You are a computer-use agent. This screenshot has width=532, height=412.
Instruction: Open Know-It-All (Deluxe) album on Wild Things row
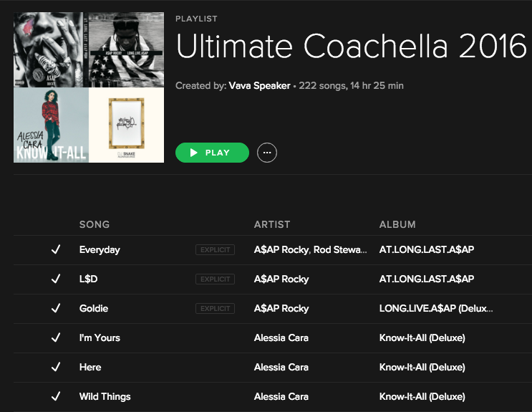[422, 396]
